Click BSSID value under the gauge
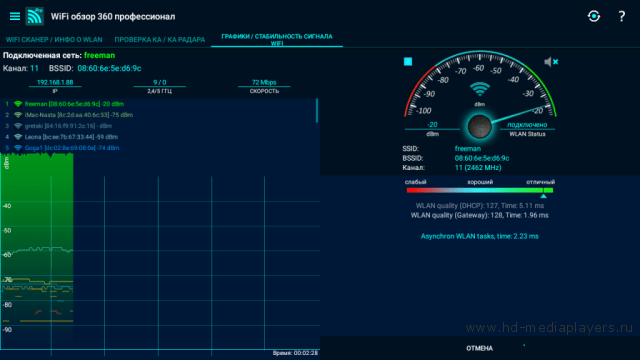Viewport: 640px width, 360px height. coord(482,158)
